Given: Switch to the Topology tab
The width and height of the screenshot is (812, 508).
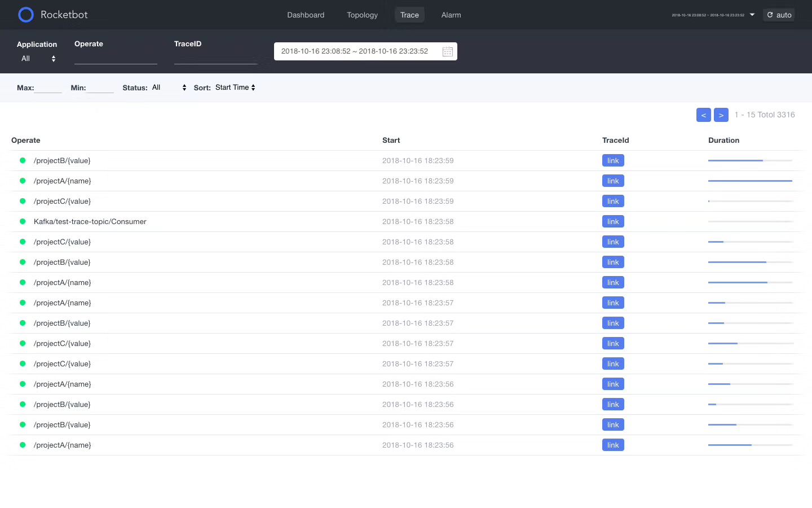Looking at the screenshot, I should pyautogui.click(x=363, y=15).
